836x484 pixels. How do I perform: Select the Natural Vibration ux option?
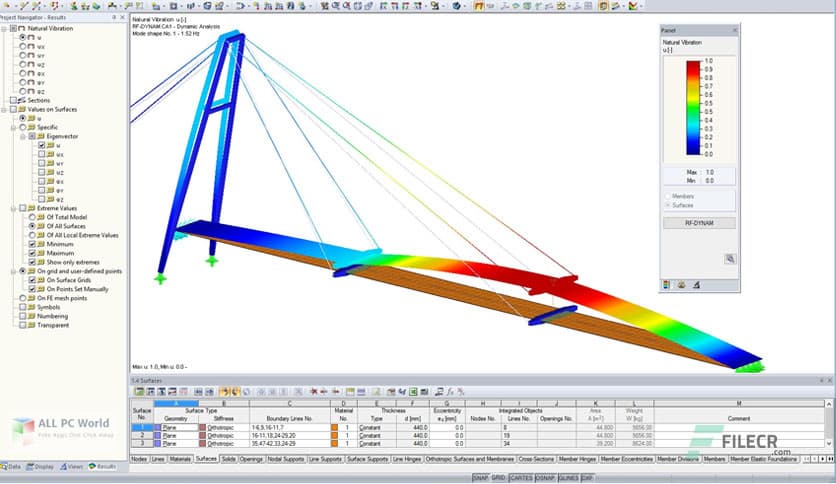click(23, 46)
